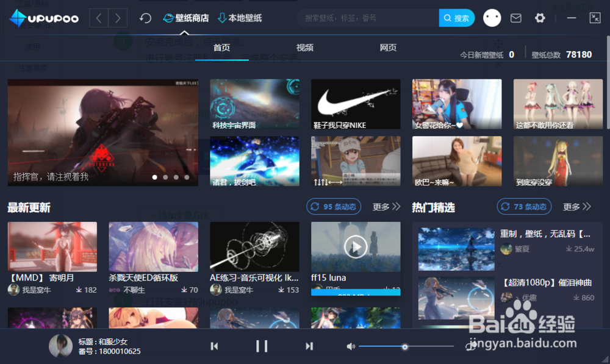Open uploader 我是窝牛 under 寄明月
The height and width of the screenshot is (364, 610).
tap(29, 290)
